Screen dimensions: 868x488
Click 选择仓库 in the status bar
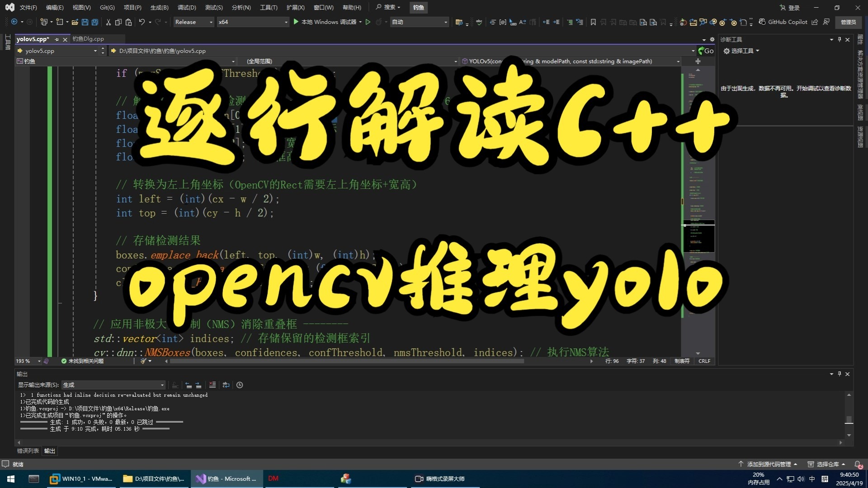827,464
